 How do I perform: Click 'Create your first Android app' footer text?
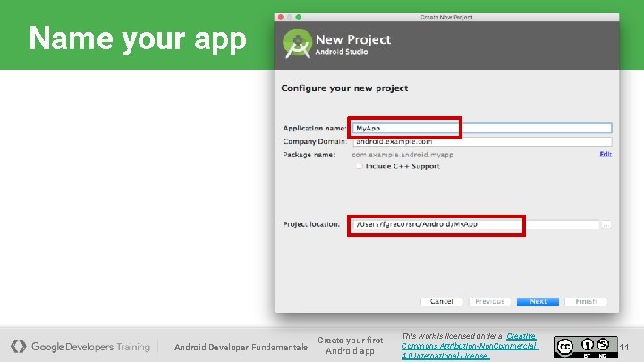click(350, 346)
